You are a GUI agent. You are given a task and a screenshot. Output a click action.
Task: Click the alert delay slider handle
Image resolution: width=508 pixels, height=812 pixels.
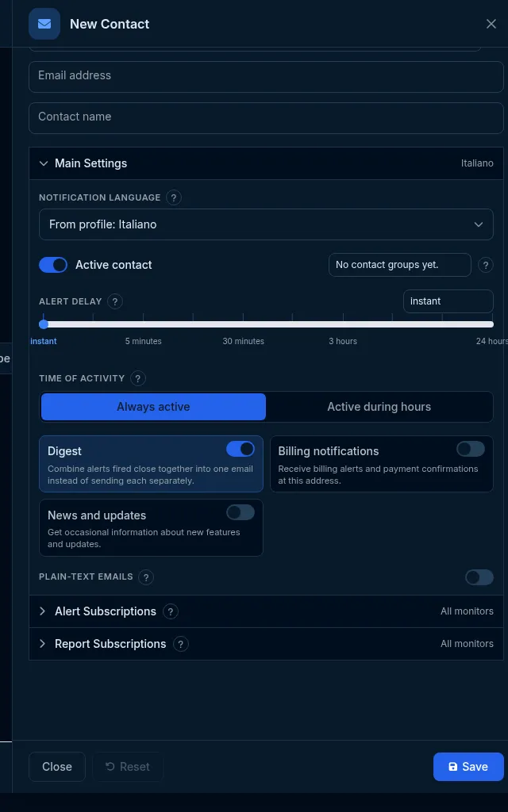point(44,324)
